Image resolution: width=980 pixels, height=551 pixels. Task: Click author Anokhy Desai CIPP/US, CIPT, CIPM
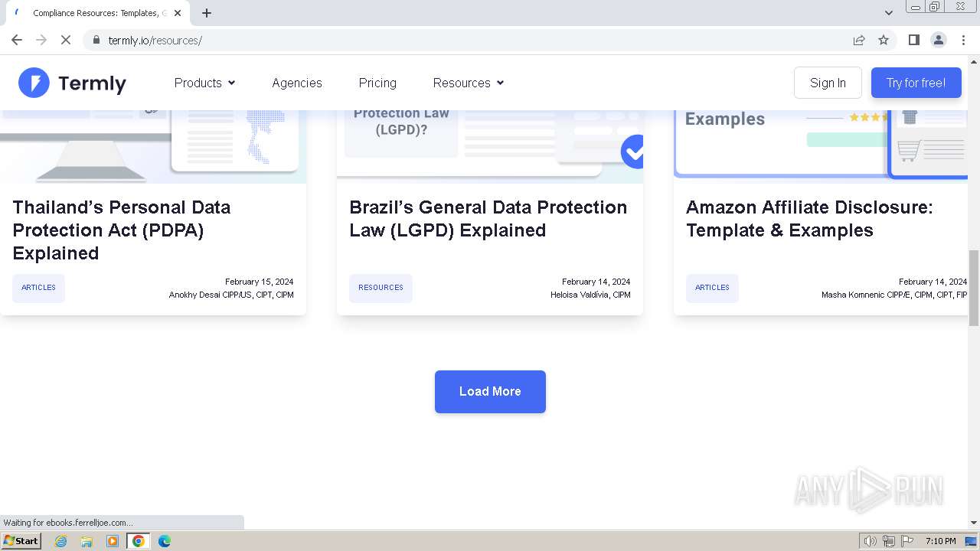coord(231,295)
